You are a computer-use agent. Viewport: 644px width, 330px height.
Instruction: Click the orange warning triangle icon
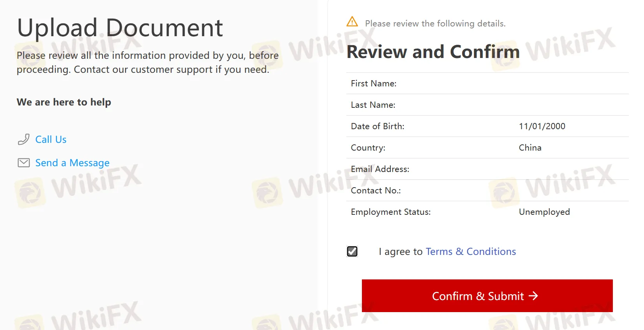click(352, 22)
